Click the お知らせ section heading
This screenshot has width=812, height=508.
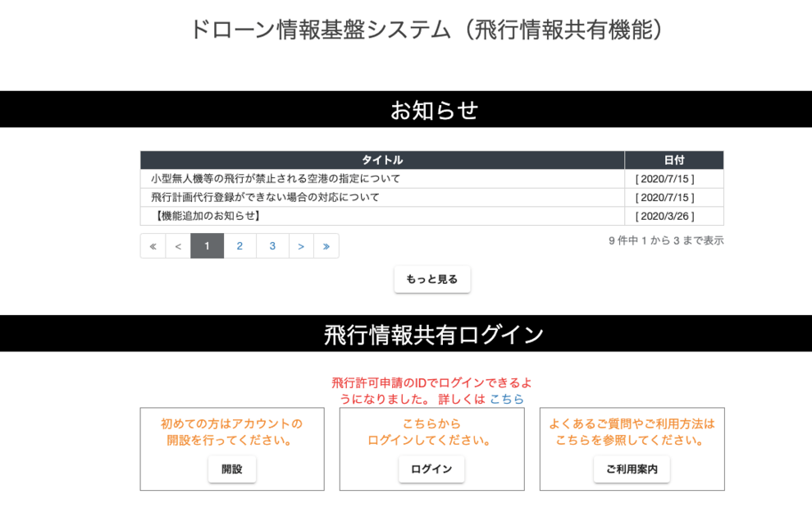(x=434, y=110)
